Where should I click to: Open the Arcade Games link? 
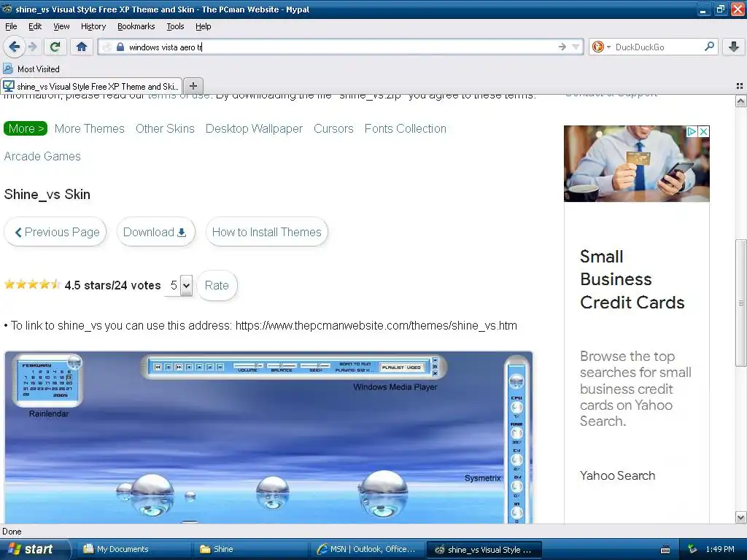point(42,156)
